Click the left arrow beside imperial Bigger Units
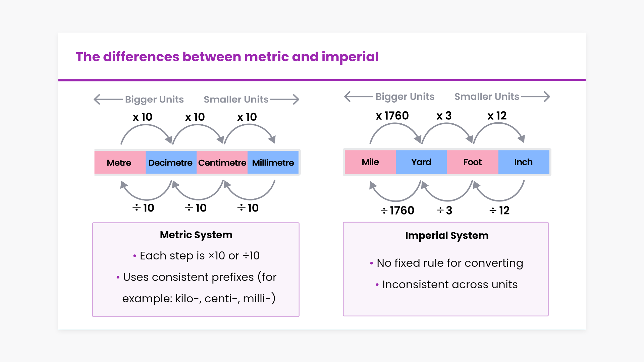 [358, 97]
